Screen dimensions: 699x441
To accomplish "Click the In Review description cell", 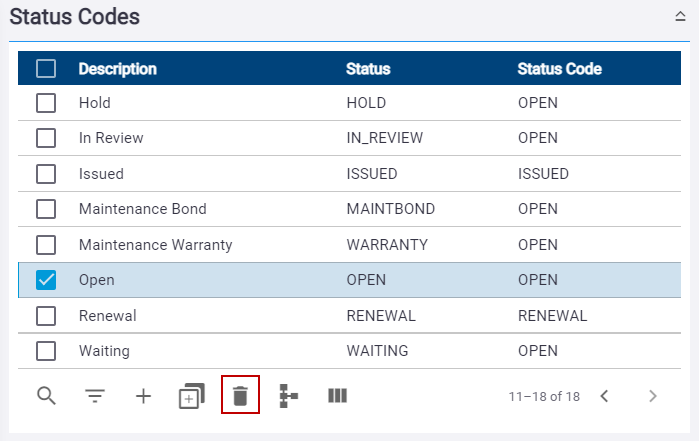I will click(x=111, y=138).
